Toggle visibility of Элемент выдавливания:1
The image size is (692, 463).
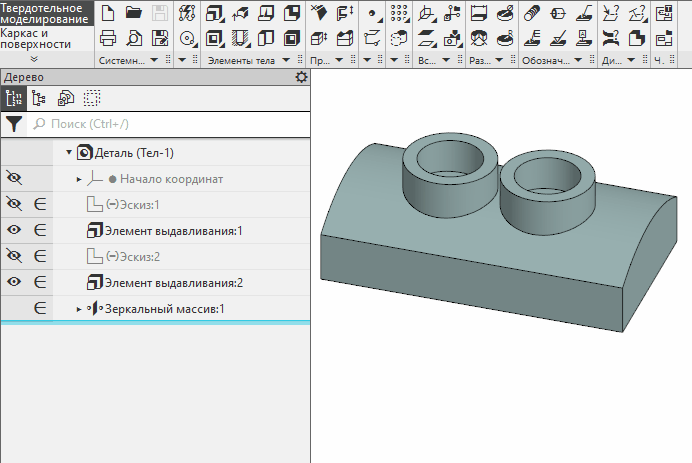[14, 230]
